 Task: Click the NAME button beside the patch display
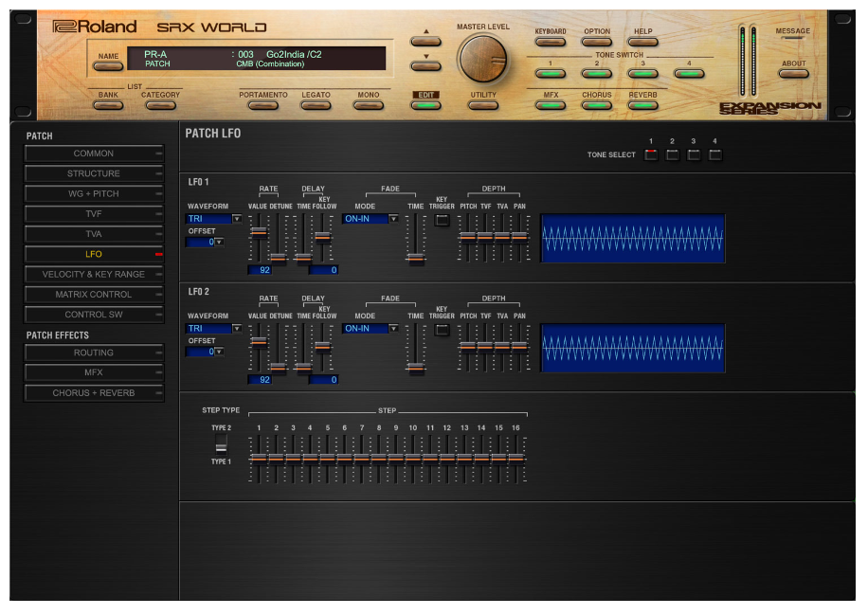coord(108,66)
